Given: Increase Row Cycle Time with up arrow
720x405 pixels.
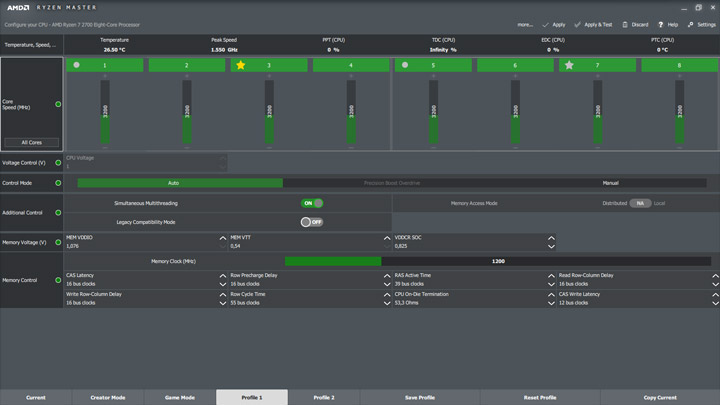Looking at the screenshot, I should click(387, 295).
